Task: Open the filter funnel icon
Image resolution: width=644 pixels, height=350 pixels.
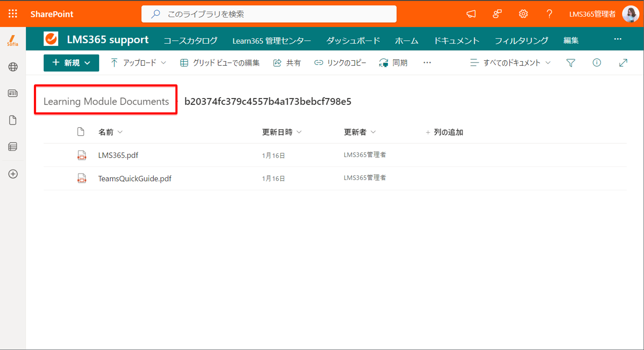Action: pyautogui.click(x=570, y=63)
